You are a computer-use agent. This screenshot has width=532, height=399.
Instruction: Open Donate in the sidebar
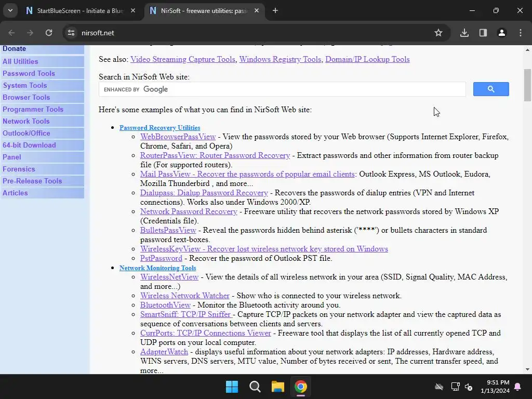coord(14,48)
